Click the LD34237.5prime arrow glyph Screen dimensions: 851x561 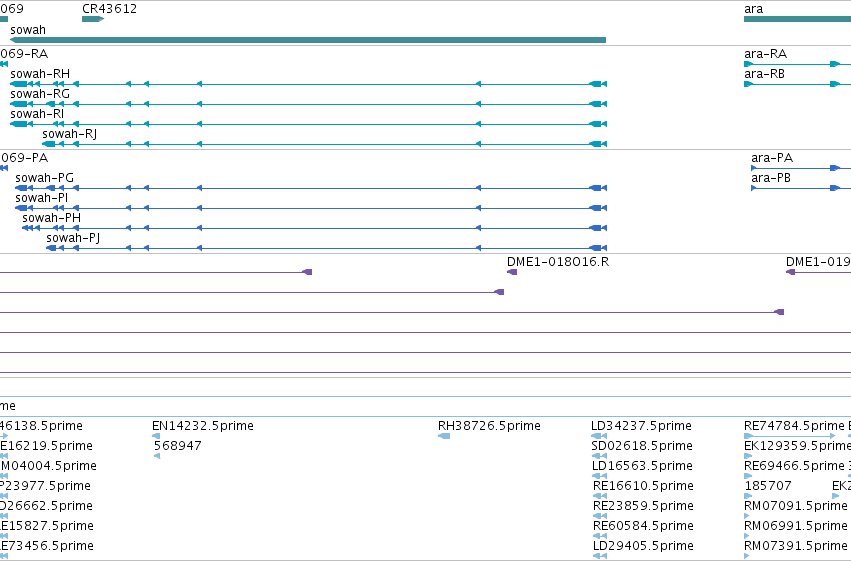click(x=599, y=436)
